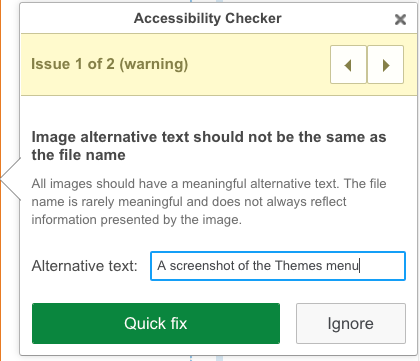Viewport: 420px width, 361px height.
Task: Click the gray issue description paragraph
Action: point(209,202)
